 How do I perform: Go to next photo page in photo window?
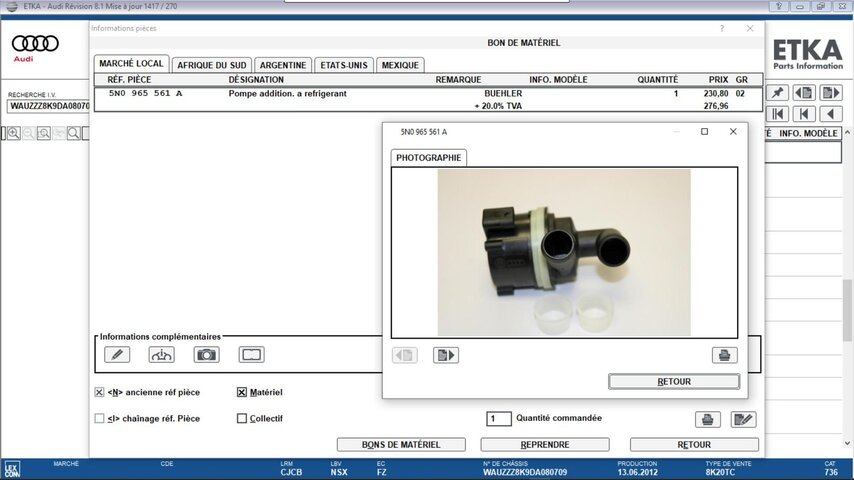tap(446, 355)
